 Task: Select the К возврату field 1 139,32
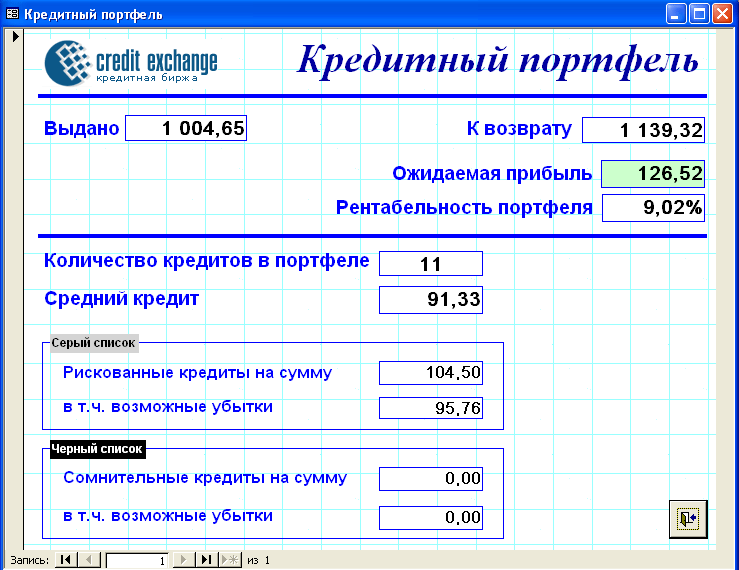[643, 130]
